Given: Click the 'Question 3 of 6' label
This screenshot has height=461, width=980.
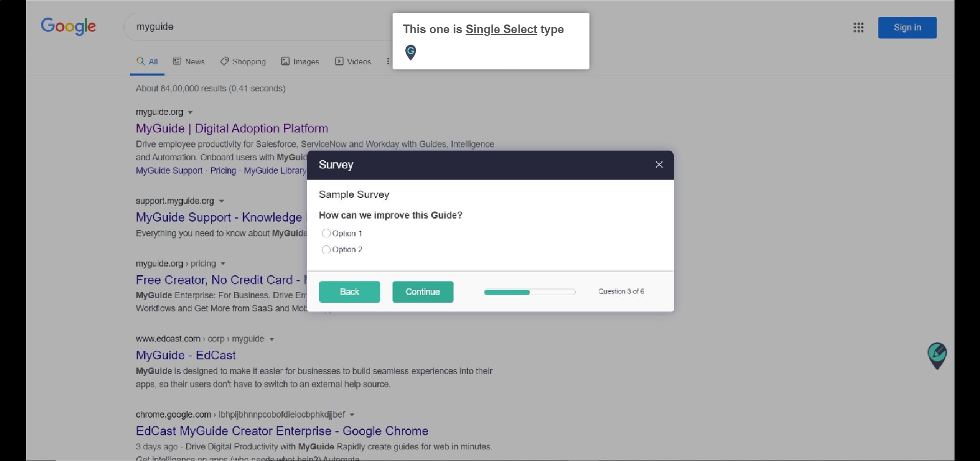Looking at the screenshot, I should (621, 291).
